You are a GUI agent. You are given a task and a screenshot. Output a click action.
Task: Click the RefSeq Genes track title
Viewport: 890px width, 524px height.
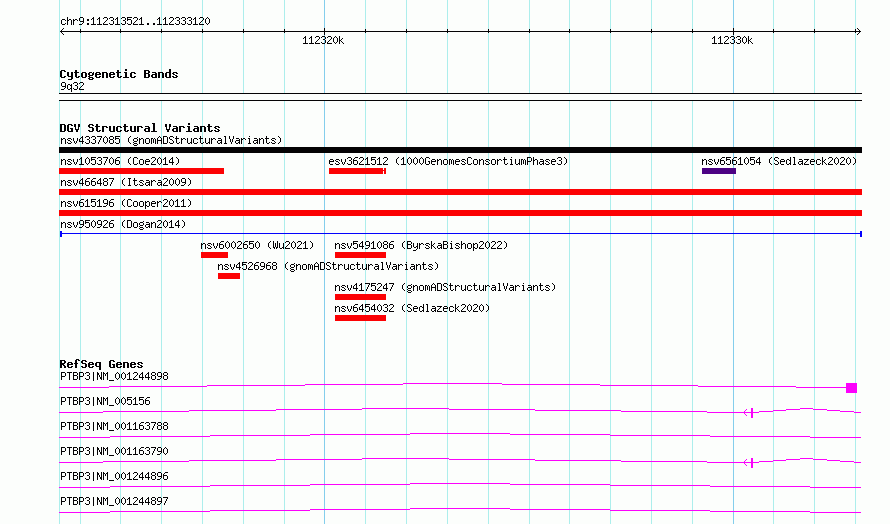101,364
